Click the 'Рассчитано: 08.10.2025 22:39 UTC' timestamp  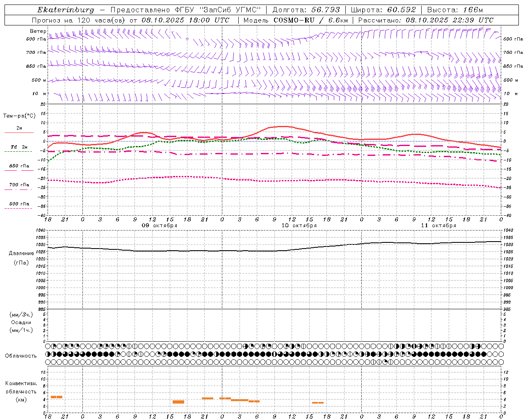pyautogui.click(x=426, y=20)
